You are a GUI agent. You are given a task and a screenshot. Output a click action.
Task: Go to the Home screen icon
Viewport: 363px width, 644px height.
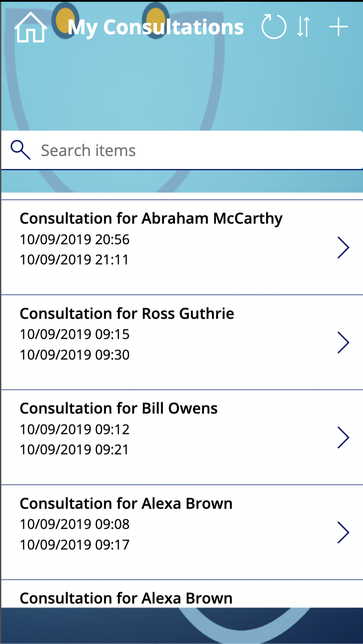pos(30,27)
